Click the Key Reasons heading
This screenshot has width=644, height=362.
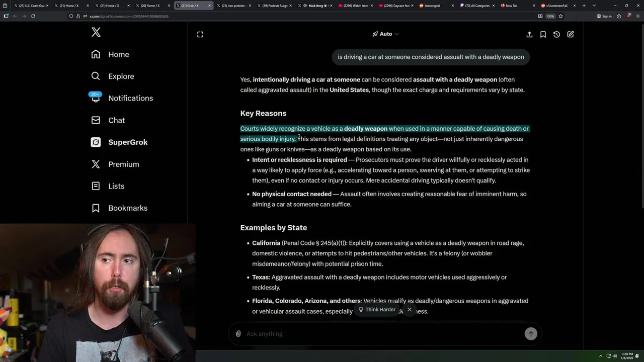(x=263, y=114)
